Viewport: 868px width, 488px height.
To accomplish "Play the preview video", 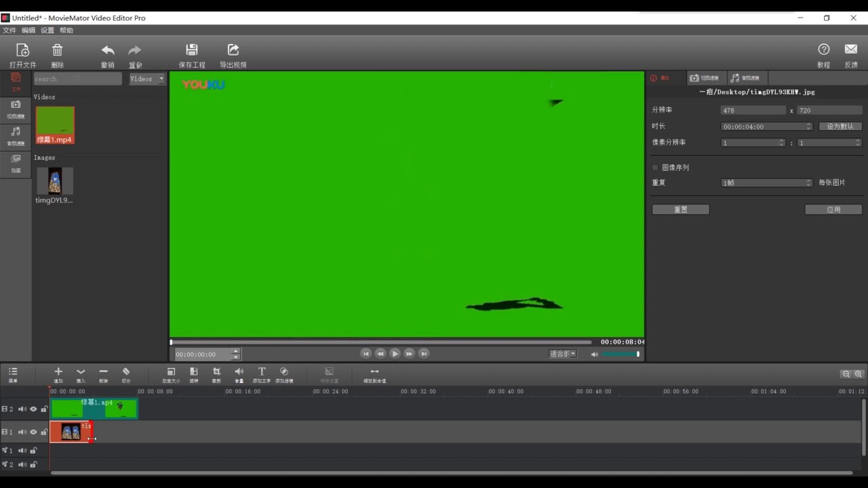I will (395, 354).
